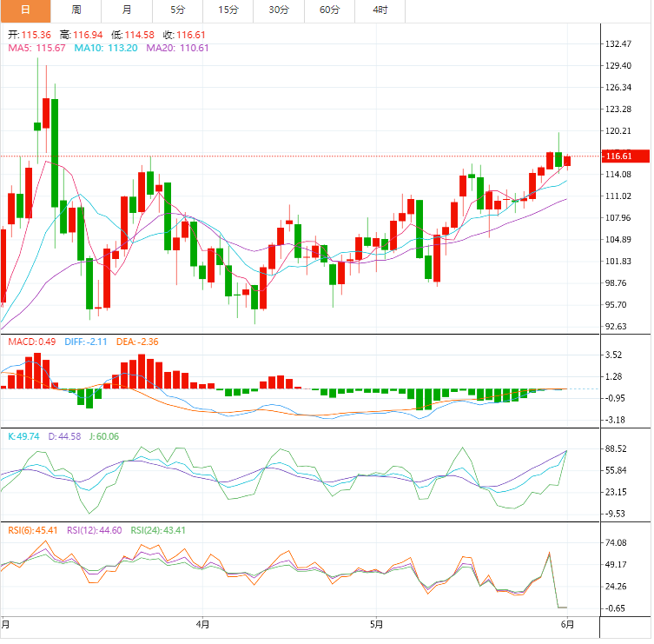This screenshot has width=654, height=644.
Task: Select the 日 daily chart tab
Action: [25, 10]
